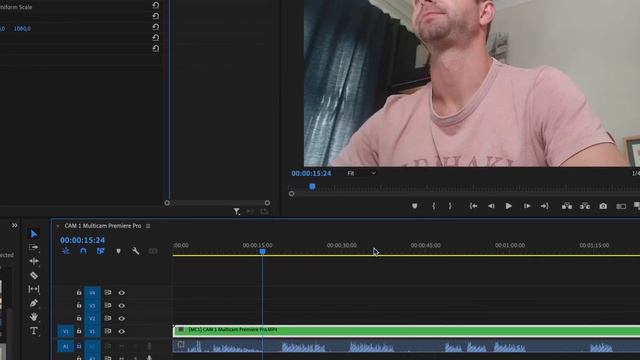
Task: Click the Lift button
Action: (x=567, y=206)
